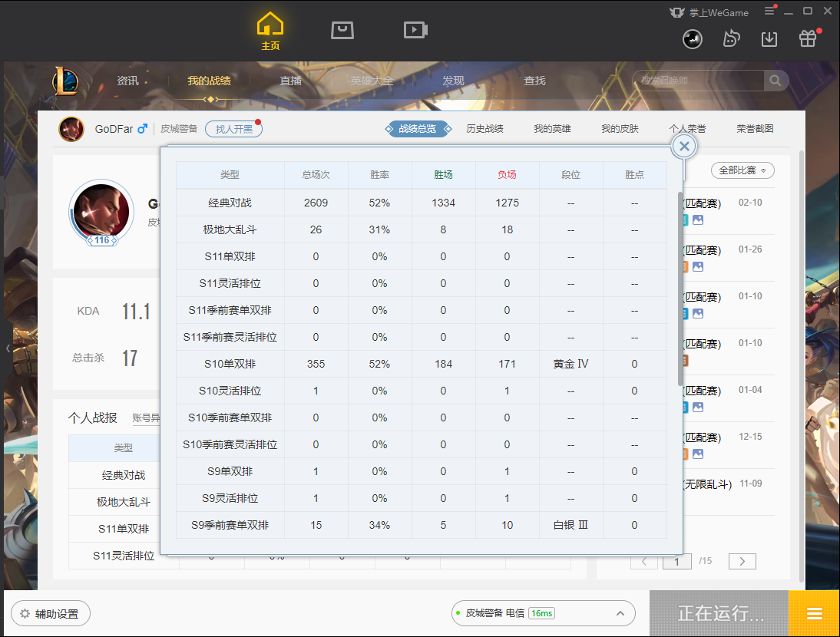Screen dimensions: 840x637
Task: Open the main menu lines icon
Action: click(770, 11)
